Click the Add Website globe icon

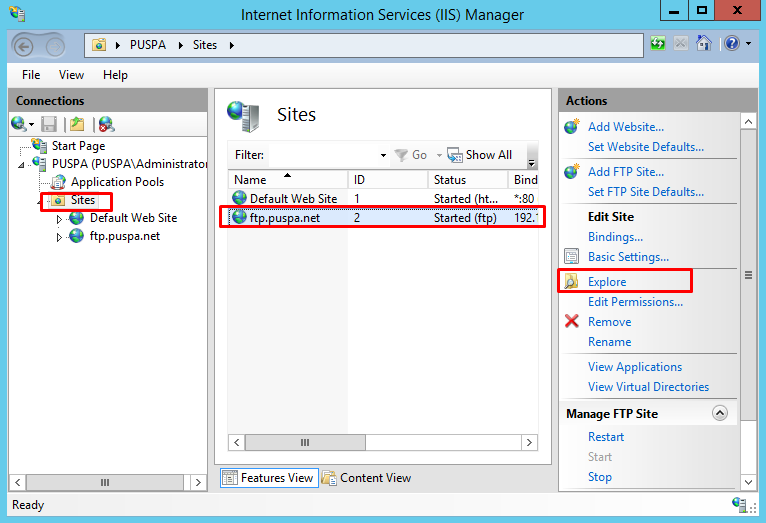pos(572,126)
